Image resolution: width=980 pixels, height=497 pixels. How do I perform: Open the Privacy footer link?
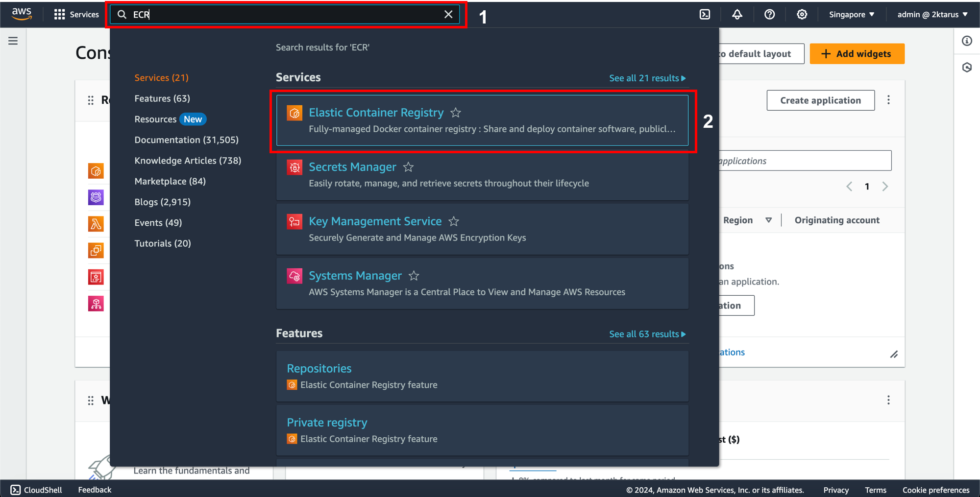(836, 490)
